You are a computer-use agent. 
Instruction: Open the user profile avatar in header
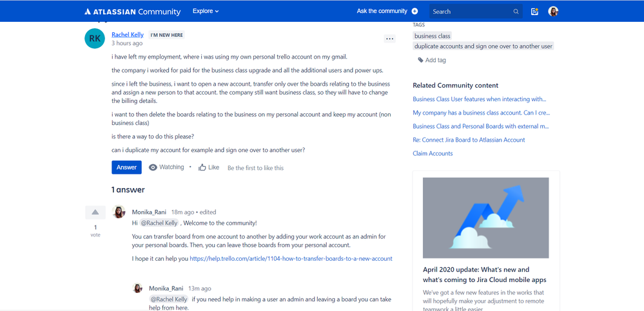(553, 12)
